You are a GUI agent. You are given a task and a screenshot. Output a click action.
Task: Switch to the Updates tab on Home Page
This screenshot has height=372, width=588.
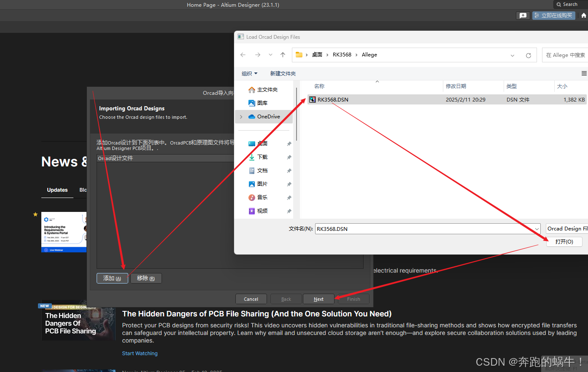(x=57, y=190)
